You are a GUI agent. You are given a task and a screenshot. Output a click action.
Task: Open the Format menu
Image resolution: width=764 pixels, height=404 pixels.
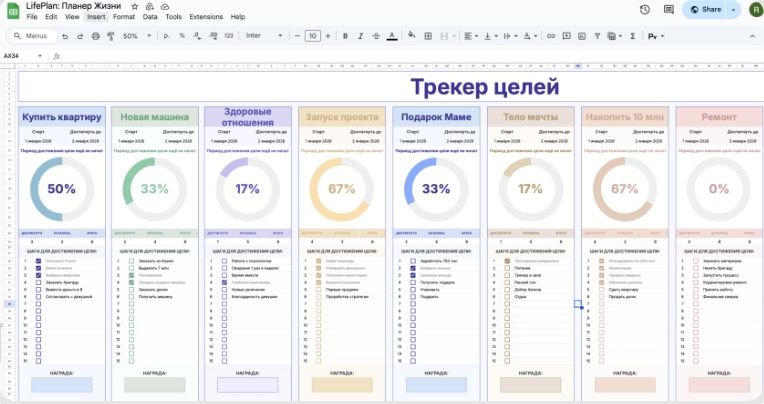pyautogui.click(x=124, y=17)
